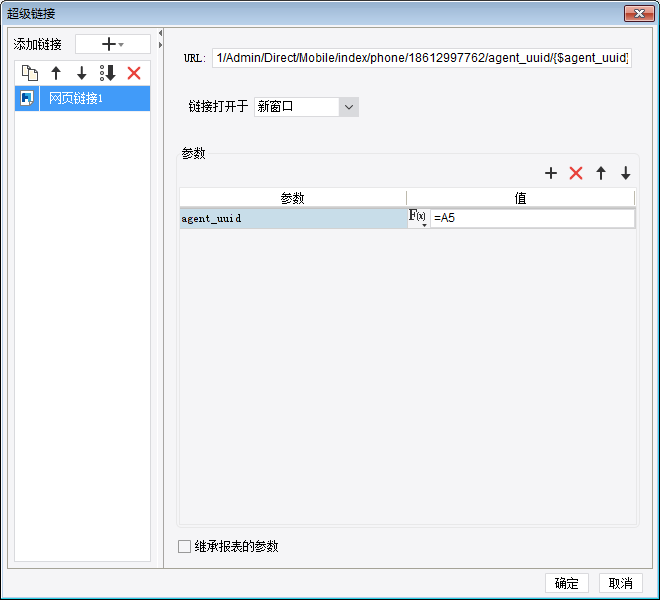Toggle the 继承报表的参数 checkbox
The height and width of the screenshot is (600, 660).
pos(184,547)
